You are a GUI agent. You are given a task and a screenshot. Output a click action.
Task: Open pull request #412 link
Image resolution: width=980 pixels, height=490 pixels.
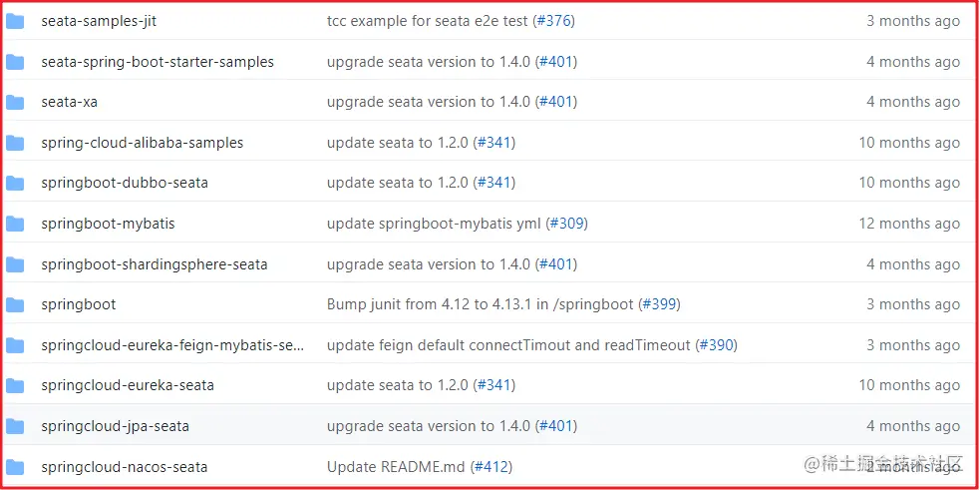[491, 467]
